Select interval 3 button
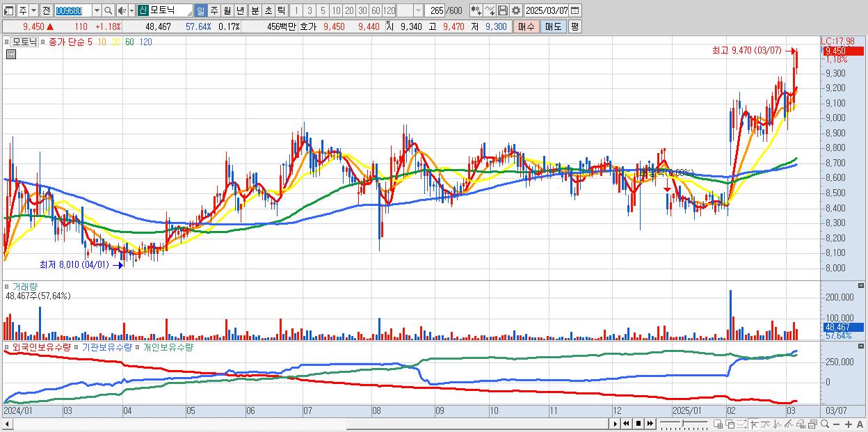Image resolution: width=868 pixels, height=432 pixels. (x=310, y=10)
